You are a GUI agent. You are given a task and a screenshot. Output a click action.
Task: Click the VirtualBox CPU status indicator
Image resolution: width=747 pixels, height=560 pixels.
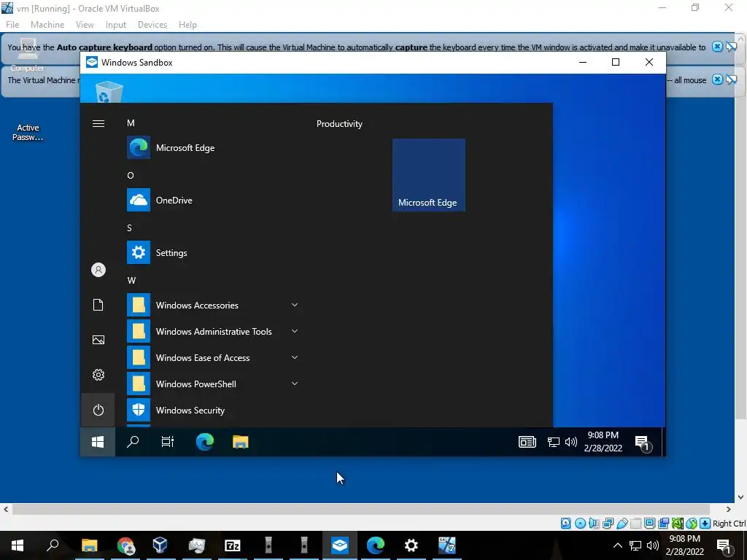678,524
